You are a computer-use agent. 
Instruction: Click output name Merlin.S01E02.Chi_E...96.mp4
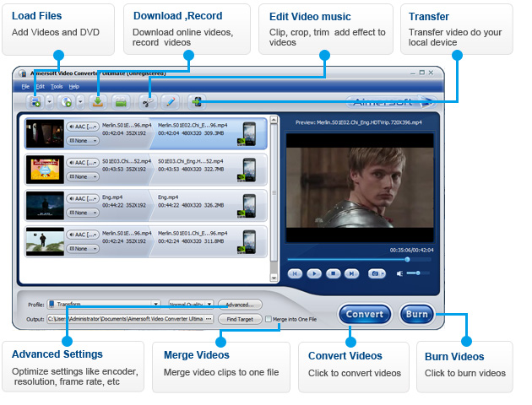click(193, 126)
